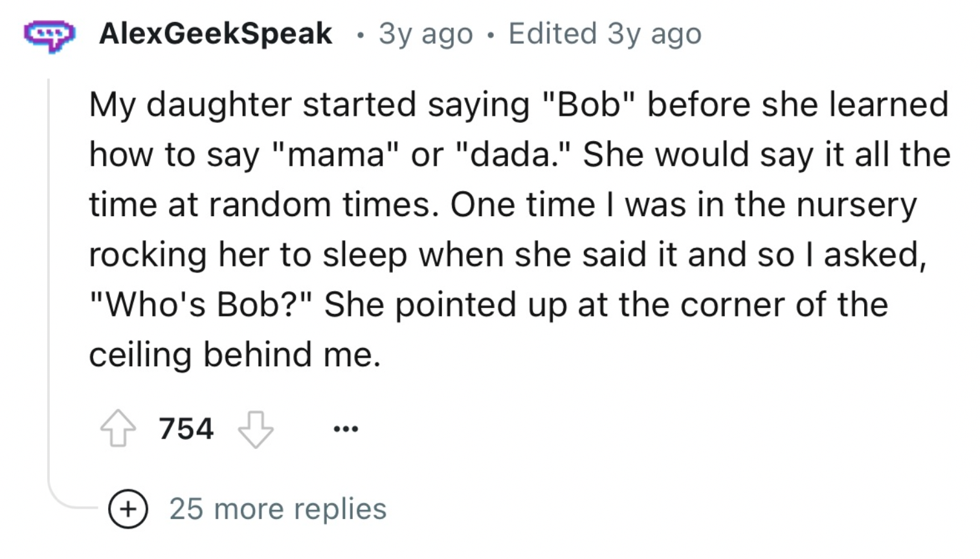Screen dimensions: 980x559
Task: Upvote the comment about Bob
Action: pos(118,428)
